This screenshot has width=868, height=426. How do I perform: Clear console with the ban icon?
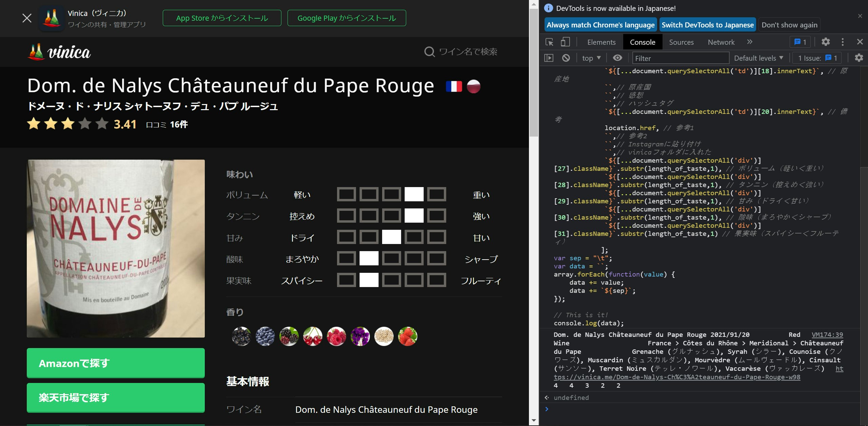(566, 58)
